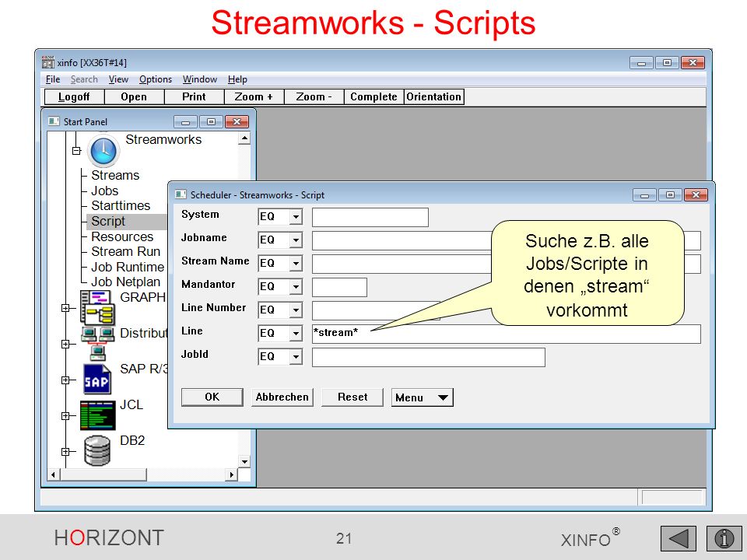Go to the previous slide arrow
This screenshot has width=747, height=560.
click(678, 538)
